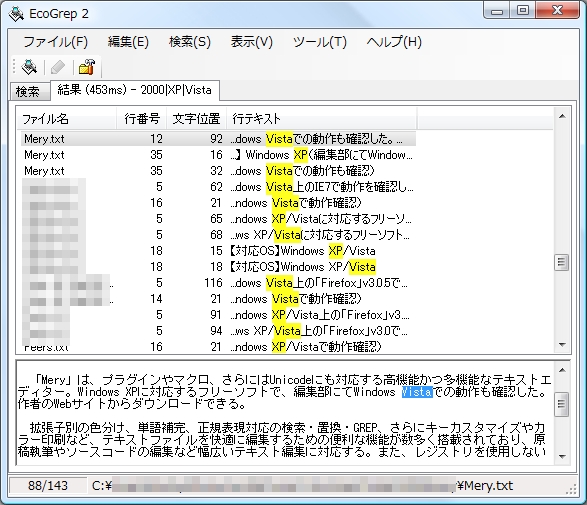
Task: Select row with character position 65
Action: [x=218, y=219]
